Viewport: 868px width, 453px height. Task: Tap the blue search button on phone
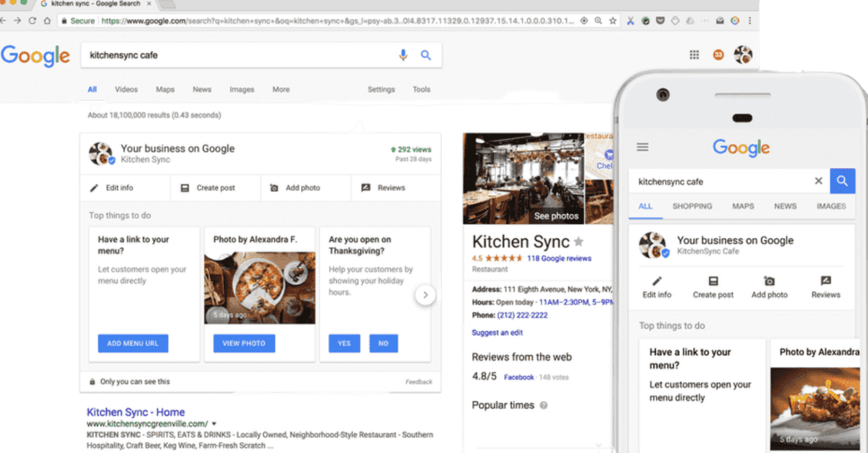tap(843, 181)
